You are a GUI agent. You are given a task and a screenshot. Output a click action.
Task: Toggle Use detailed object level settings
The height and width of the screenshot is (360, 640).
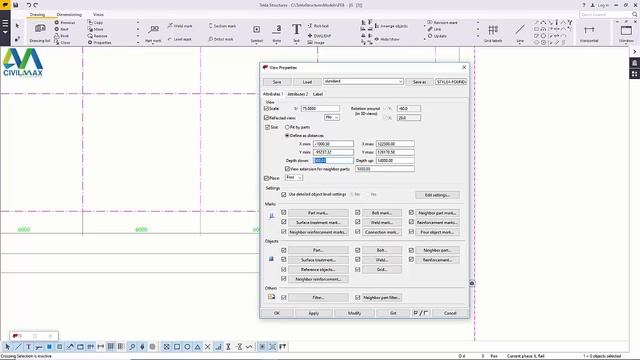click(284, 195)
